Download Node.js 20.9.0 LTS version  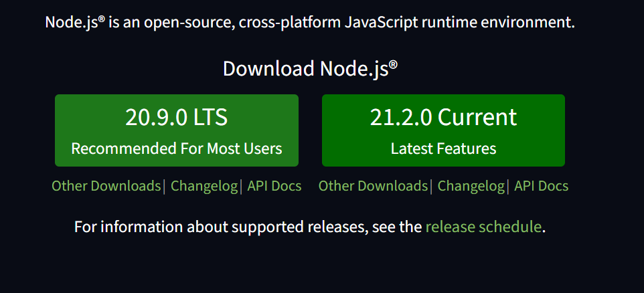[177, 130]
